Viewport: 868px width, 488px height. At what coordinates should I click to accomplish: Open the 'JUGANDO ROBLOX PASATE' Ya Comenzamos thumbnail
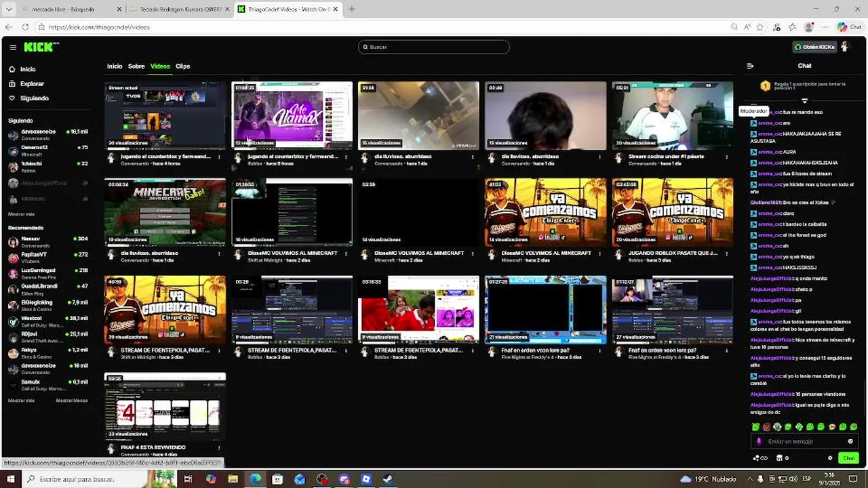tap(672, 212)
